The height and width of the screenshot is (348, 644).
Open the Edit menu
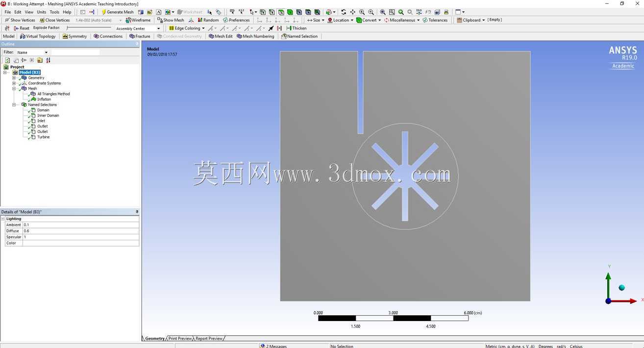click(x=18, y=12)
